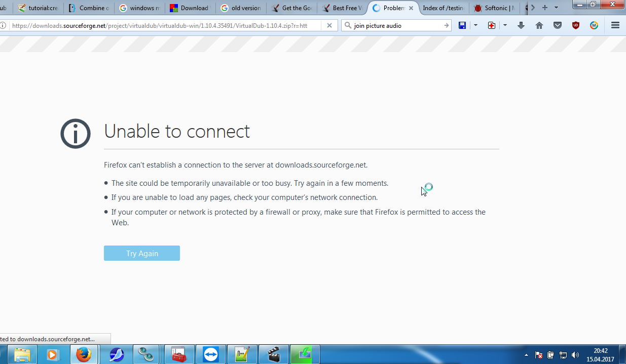Click the search box containing 'join picture audio'
Viewport: 626px width, 364px height.
click(396, 25)
